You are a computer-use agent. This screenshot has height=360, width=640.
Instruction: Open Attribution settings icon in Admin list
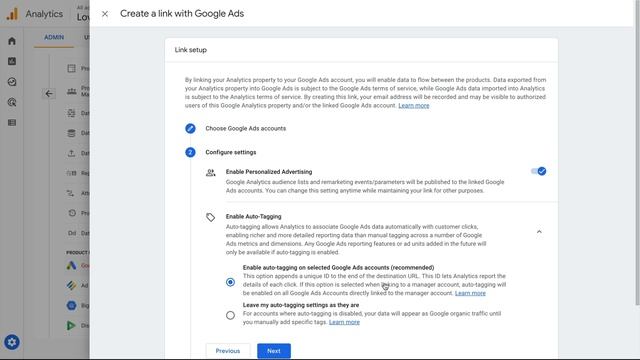(71, 193)
